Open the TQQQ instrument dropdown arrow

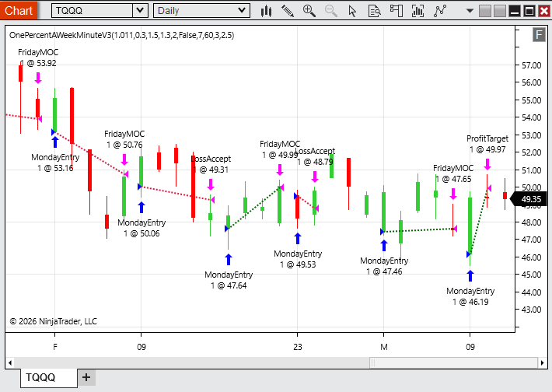coord(140,10)
